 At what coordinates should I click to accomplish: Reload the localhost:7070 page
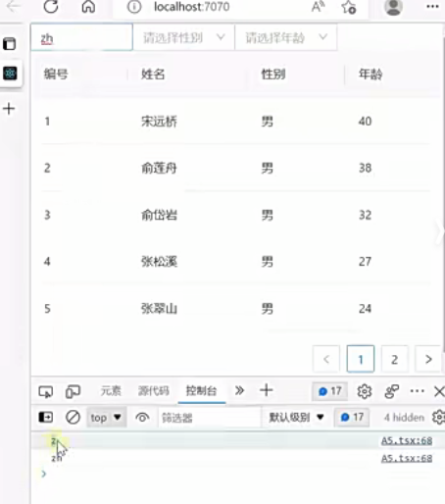click(x=51, y=6)
